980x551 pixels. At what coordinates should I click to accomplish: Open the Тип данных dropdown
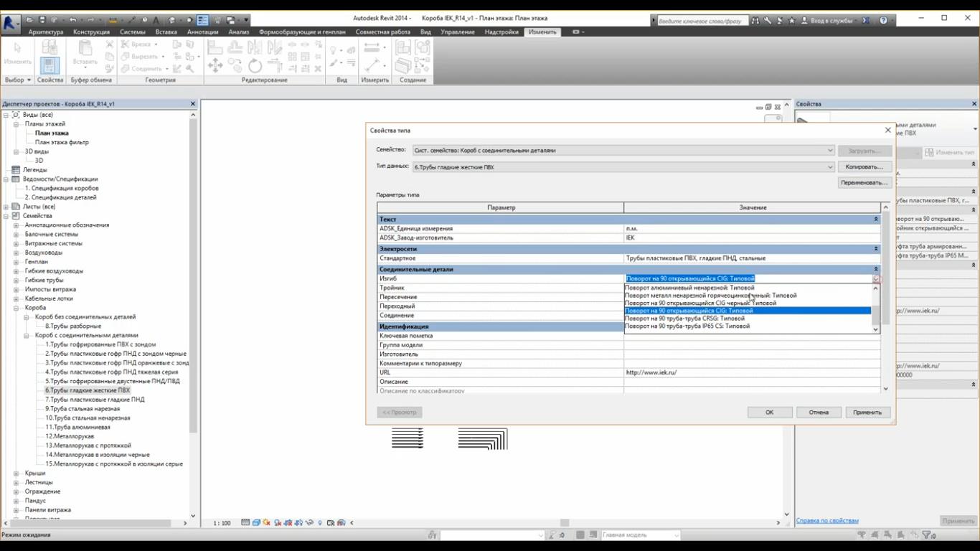830,166
